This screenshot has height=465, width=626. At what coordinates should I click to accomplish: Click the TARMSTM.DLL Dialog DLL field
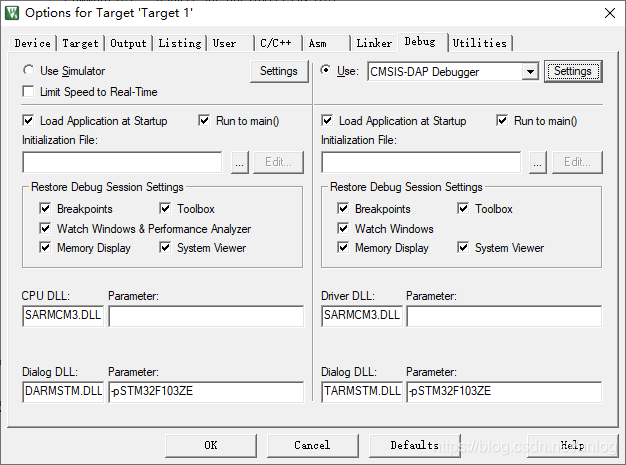click(362, 392)
